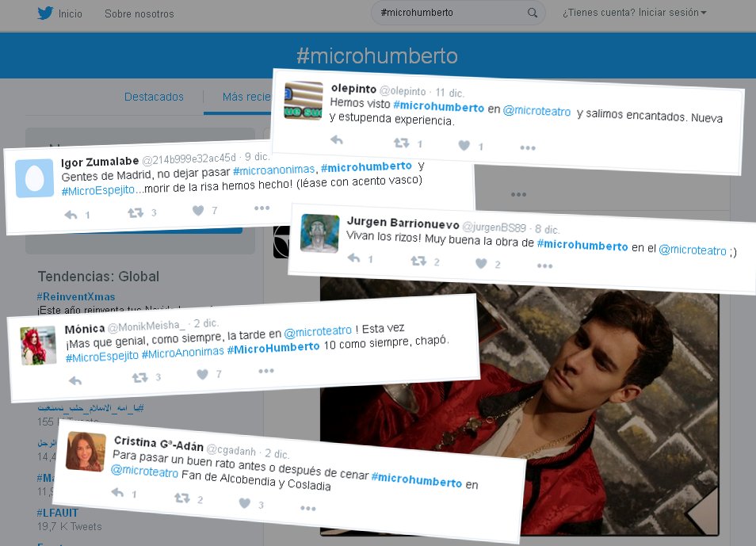Open more options on Igor Zumalabe's tweet

[x=262, y=208]
